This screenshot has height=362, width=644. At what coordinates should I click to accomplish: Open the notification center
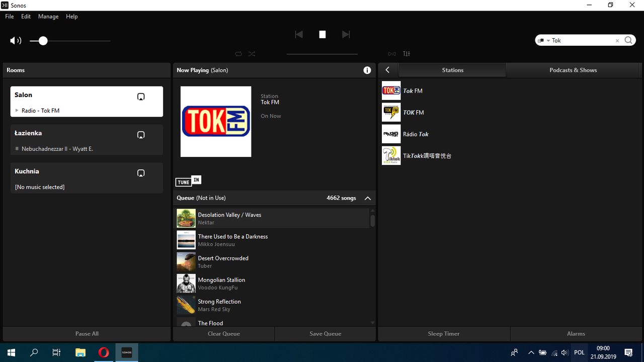[x=628, y=352]
